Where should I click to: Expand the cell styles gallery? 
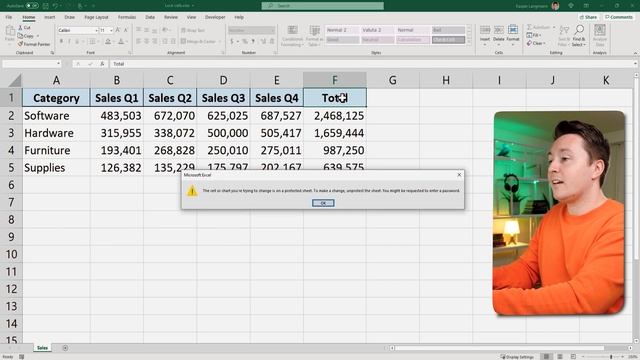point(469,41)
